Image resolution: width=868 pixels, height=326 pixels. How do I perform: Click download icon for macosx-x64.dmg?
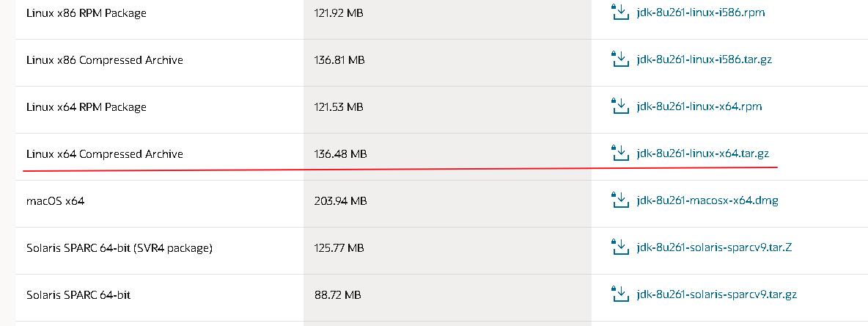[x=619, y=200]
